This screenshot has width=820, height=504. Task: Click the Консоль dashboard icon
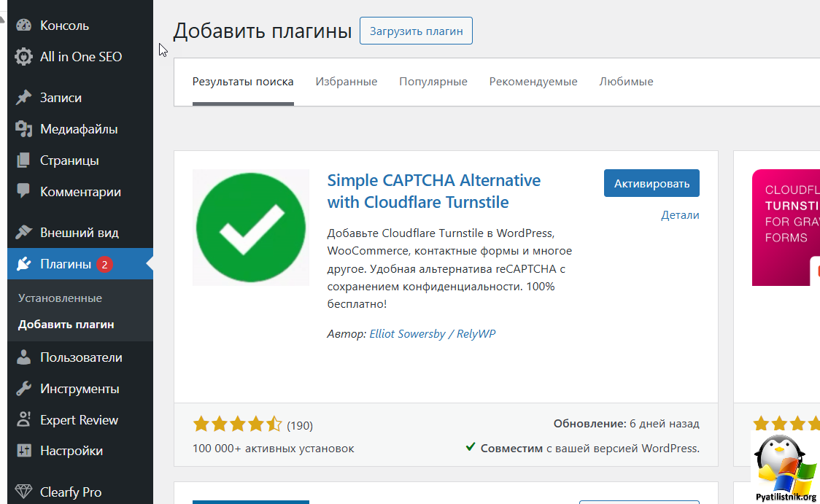point(23,25)
